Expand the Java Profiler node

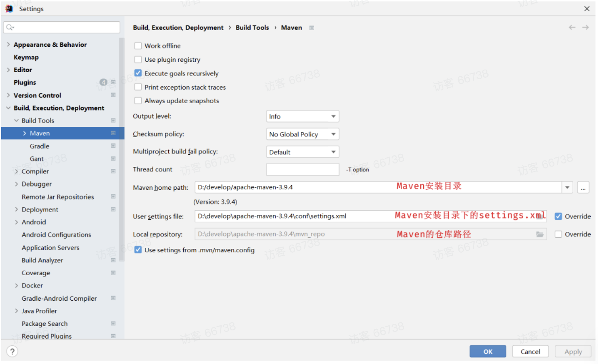click(16, 311)
